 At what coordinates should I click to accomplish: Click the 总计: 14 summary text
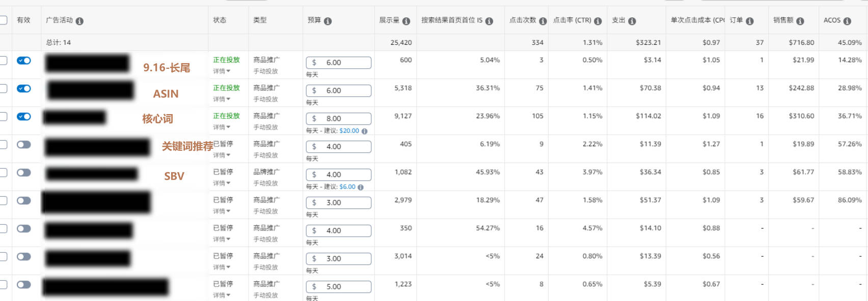59,43
